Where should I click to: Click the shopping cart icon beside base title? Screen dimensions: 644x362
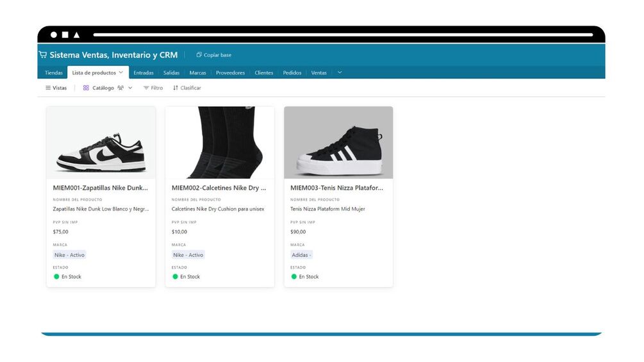click(43, 54)
